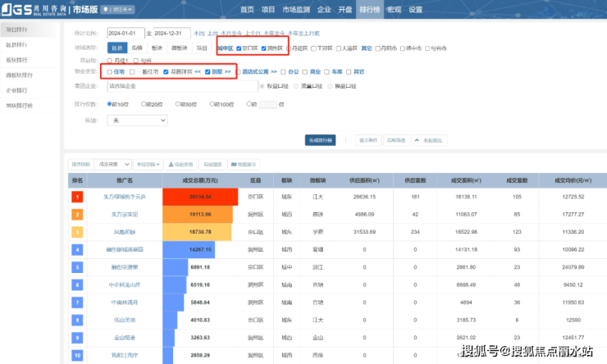Check the 一般住宅 checkbox
Screen dimensions: 607x364
132,72
